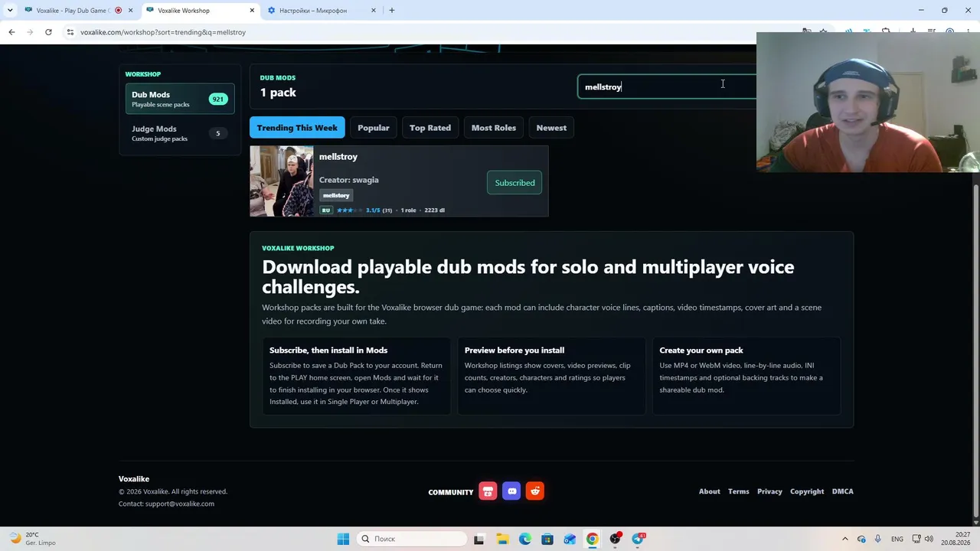
Task: Open the mellstroy pack title
Action: tap(338, 157)
